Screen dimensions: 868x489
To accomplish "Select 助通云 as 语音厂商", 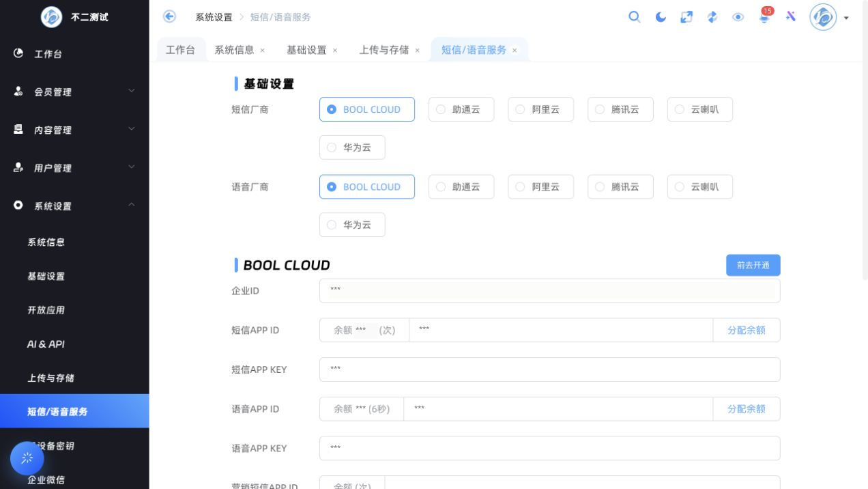I will click(x=461, y=187).
